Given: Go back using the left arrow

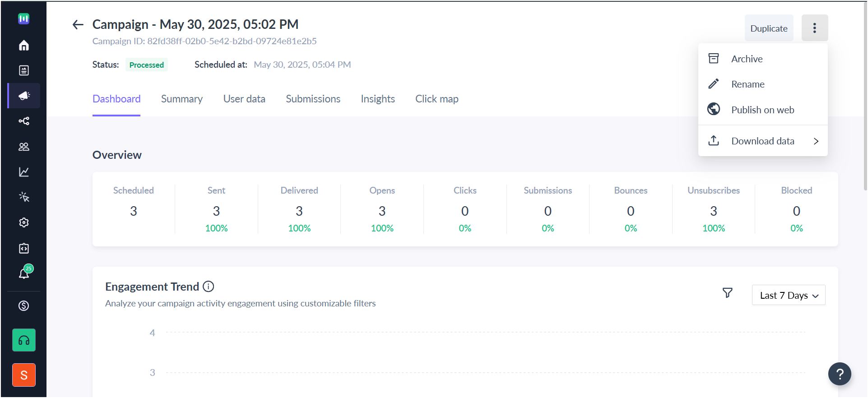Looking at the screenshot, I should (78, 24).
